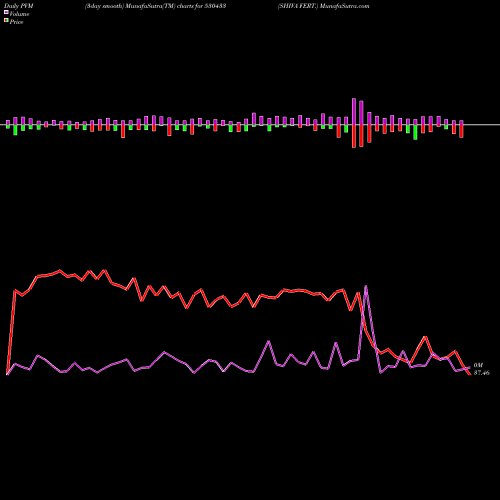
Task: Click the 'Daily PVM' title text
Action: (x=19, y=6)
